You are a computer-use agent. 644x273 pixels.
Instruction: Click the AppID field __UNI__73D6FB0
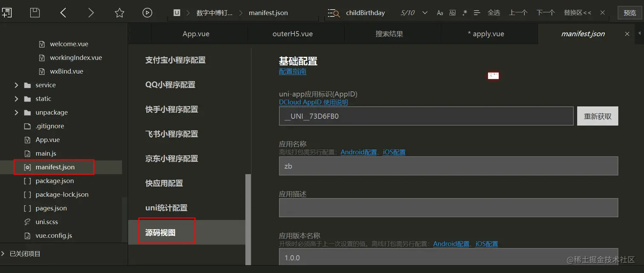[x=426, y=116]
